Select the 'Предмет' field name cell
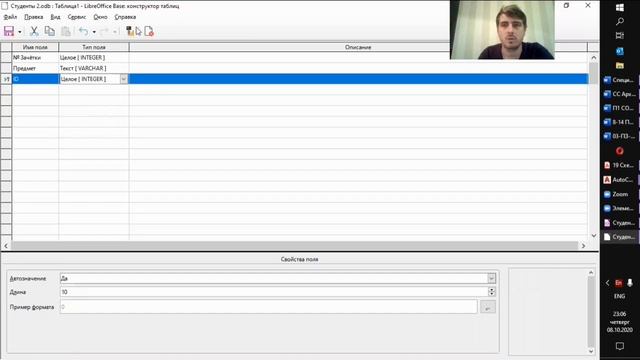The height and width of the screenshot is (360, 640). [35, 68]
